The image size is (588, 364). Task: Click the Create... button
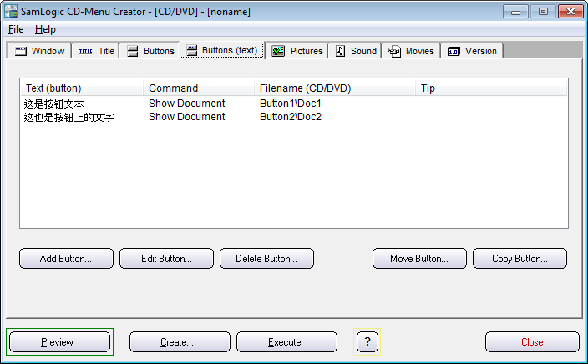coord(180,342)
